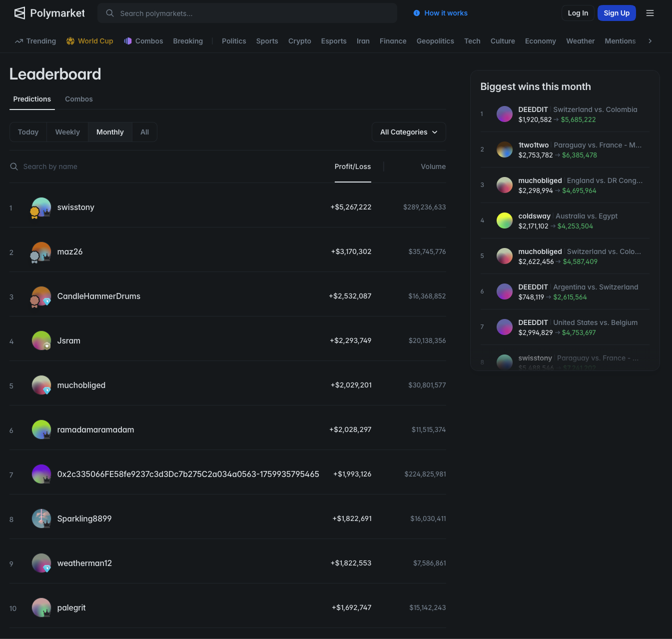Click the info icon beside How it works

(x=417, y=13)
